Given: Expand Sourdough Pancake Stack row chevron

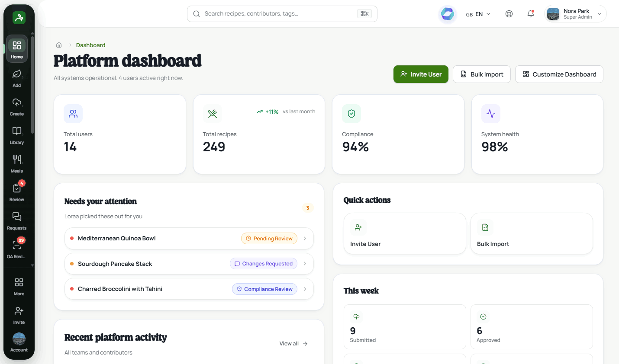Looking at the screenshot, I should click(x=305, y=264).
